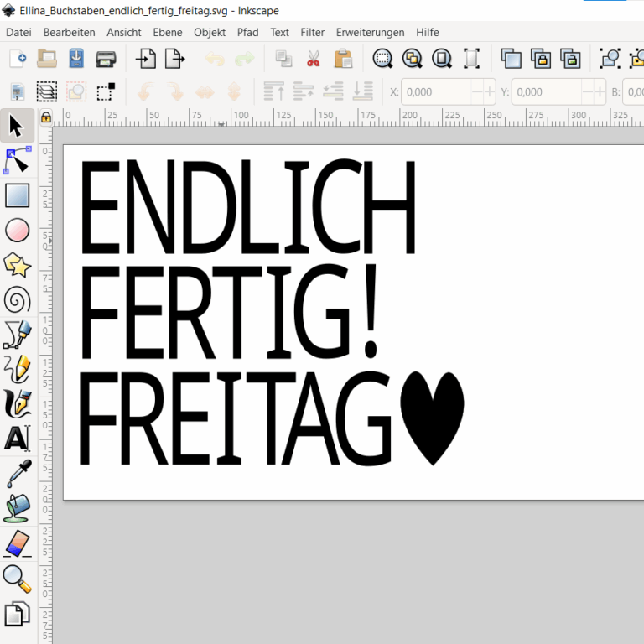Select the Node editing tool
The height and width of the screenshot is (644, 644).
pyautogui.click(x=17, y=161)
